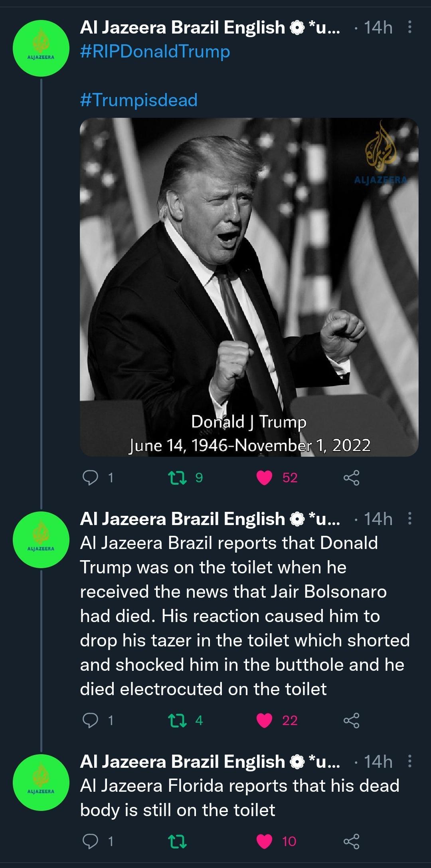Open the three-dot menu on the first tweet
Viewport: 431px width, 868px height.
tap(409, 27)
